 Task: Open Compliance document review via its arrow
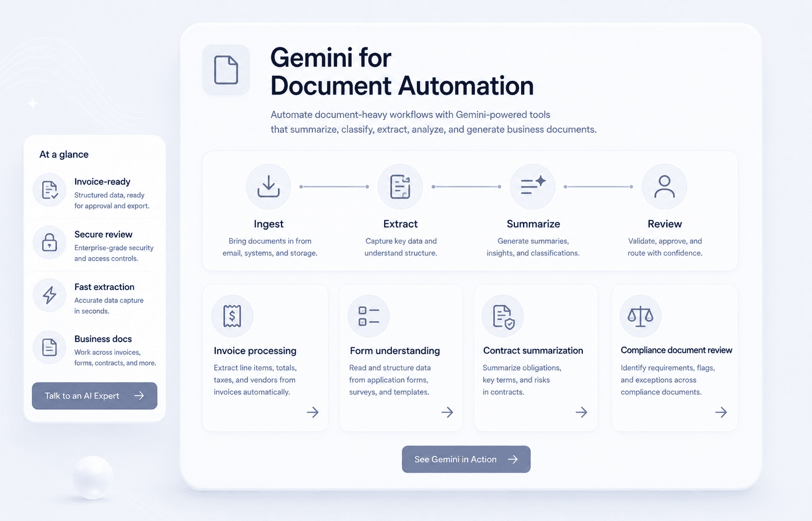721,412
